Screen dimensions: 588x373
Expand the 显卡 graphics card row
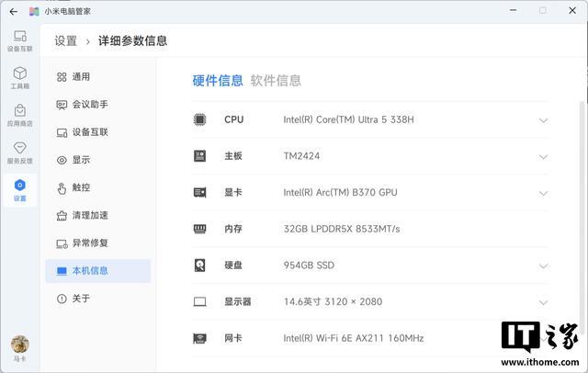pyautogui.click(x=543, y=193)
